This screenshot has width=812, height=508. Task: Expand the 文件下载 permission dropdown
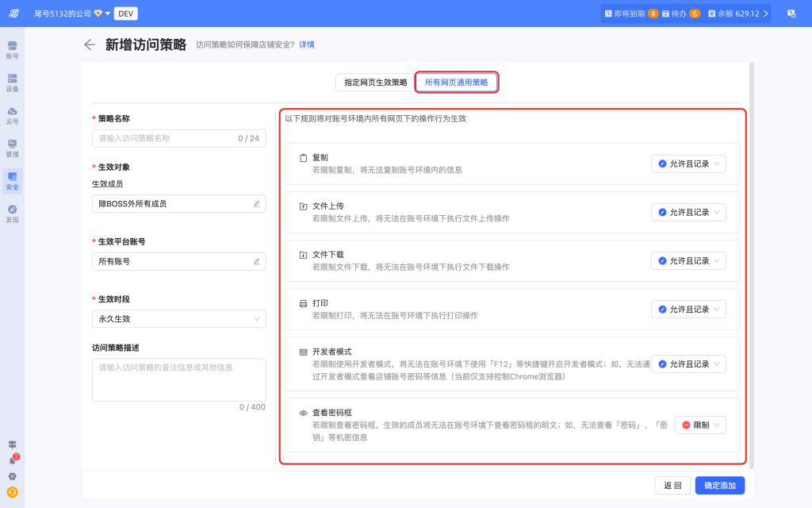click(688, 260)
